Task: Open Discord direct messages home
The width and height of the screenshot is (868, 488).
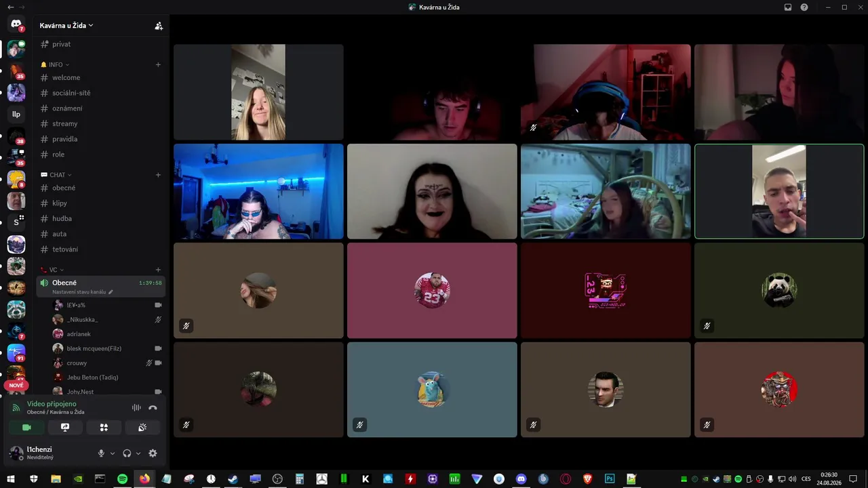Action: coord(16,25)
